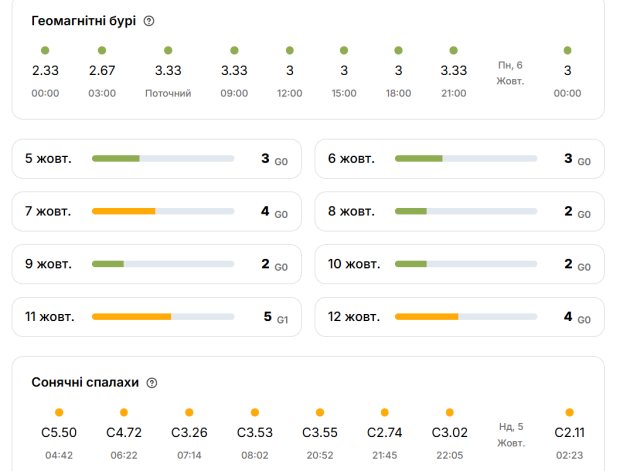Select the 7 жовт. forecast row
Screen dimensions: 620x471
tap(156, 212)
